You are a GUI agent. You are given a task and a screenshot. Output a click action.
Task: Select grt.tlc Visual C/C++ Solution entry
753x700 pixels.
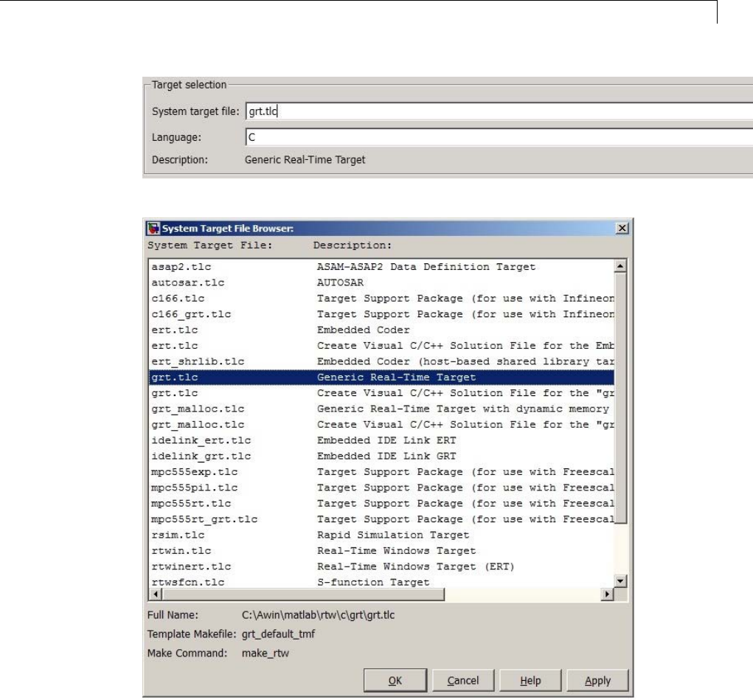click(382, 393)
